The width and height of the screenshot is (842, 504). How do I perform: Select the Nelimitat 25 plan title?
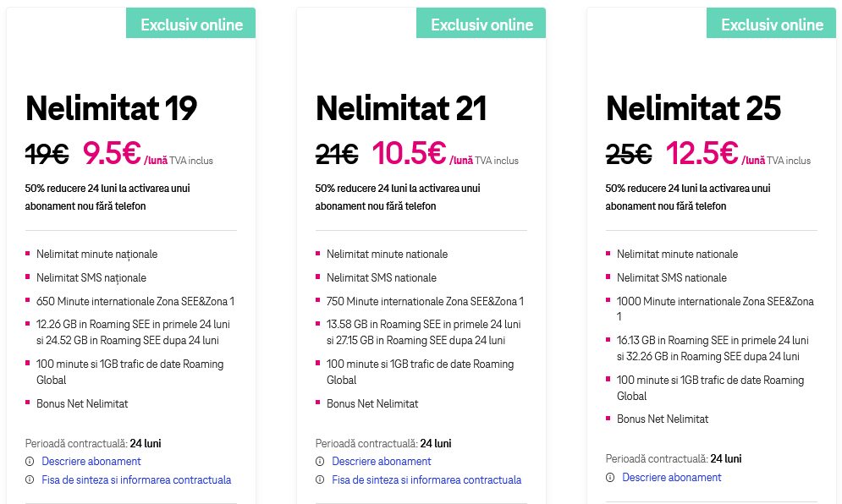coord(693,108)
